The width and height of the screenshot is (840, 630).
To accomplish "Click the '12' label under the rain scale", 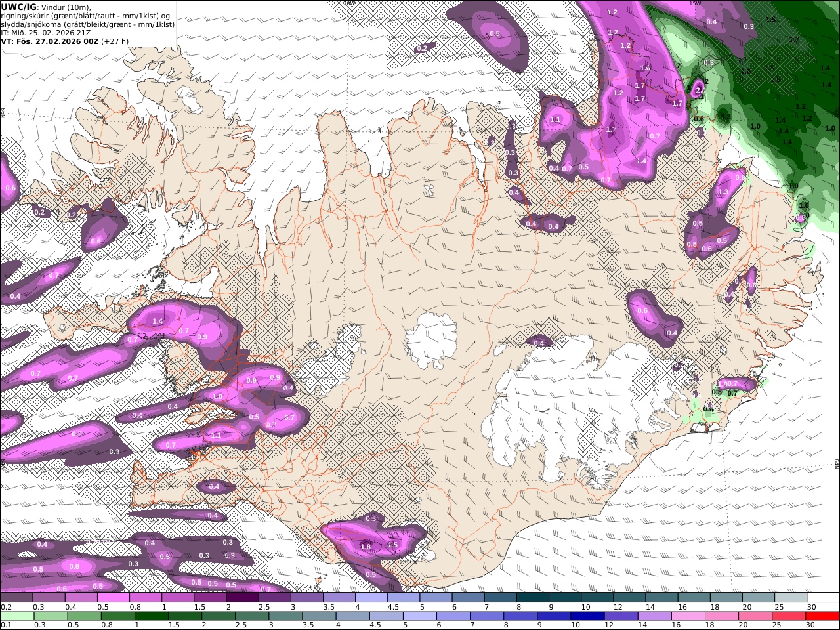I will coord(608,625).
